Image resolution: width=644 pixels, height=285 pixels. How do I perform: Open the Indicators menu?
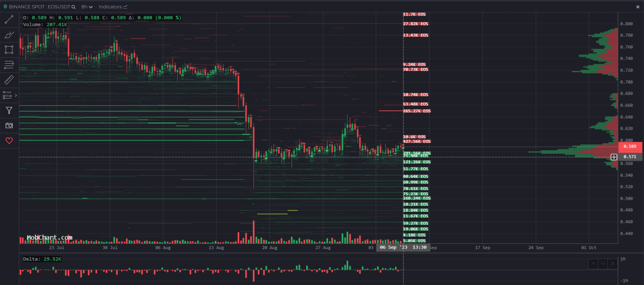point(113,7)
